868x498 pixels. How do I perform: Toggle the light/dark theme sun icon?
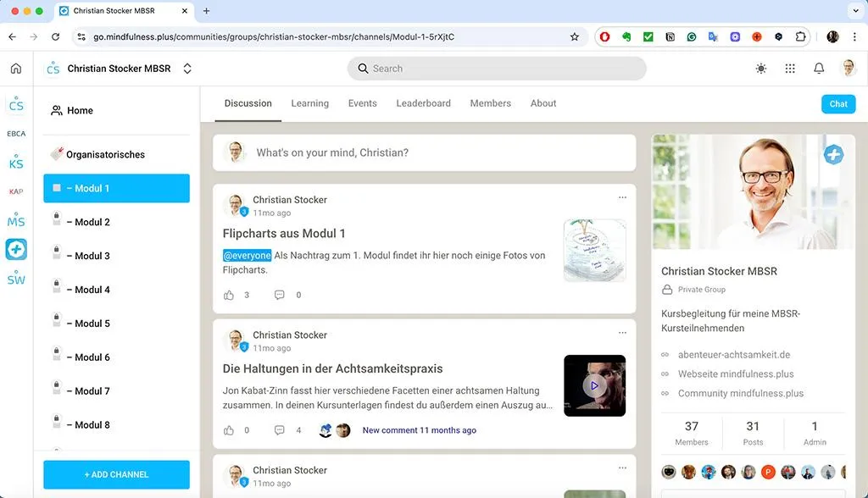click(761, 69)
